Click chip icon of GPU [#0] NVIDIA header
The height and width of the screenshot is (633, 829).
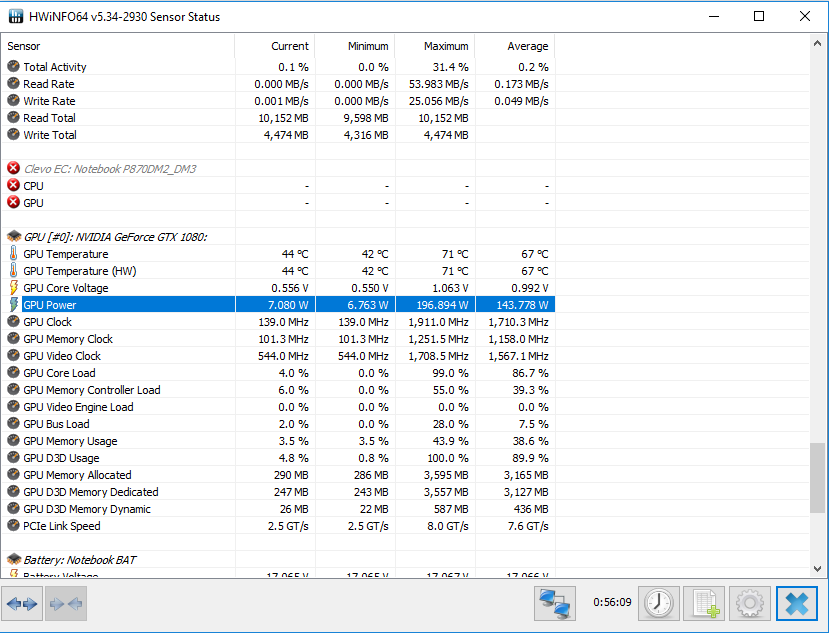[14, 236]
